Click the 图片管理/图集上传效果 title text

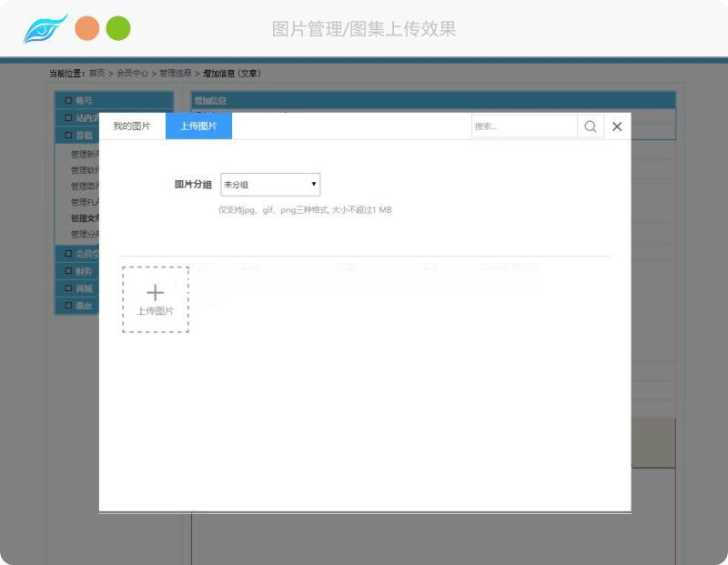[x=364, y=29]
